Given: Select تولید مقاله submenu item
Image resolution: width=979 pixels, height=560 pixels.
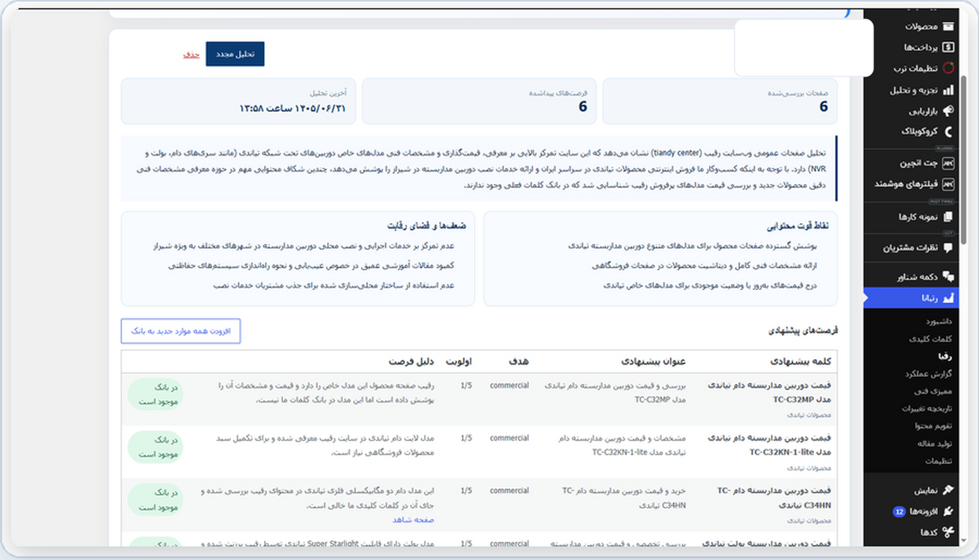Looking at the screenshot, I should pyautogui.click(x=934, y=444).
